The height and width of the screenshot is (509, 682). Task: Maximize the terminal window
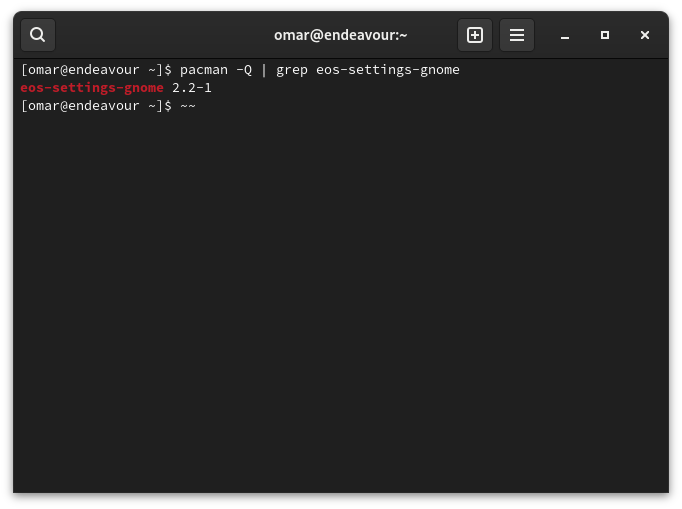[605, 35]
